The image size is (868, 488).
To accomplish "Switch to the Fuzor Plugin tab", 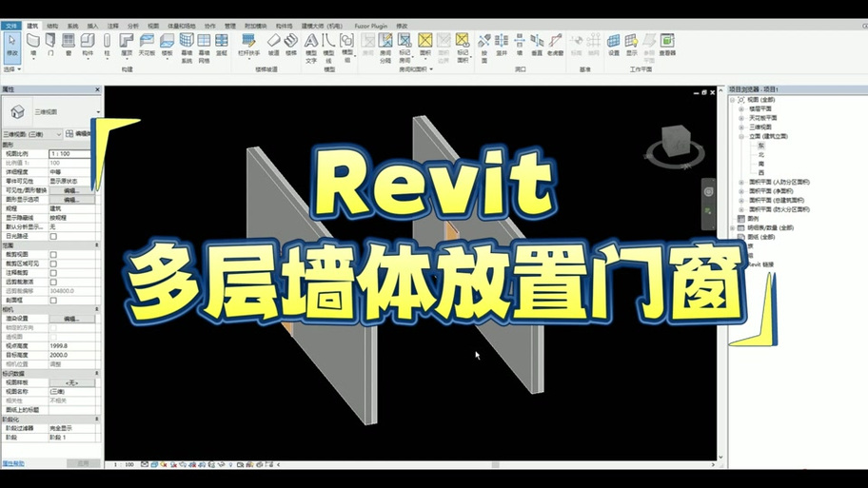I will click(371, 26).
